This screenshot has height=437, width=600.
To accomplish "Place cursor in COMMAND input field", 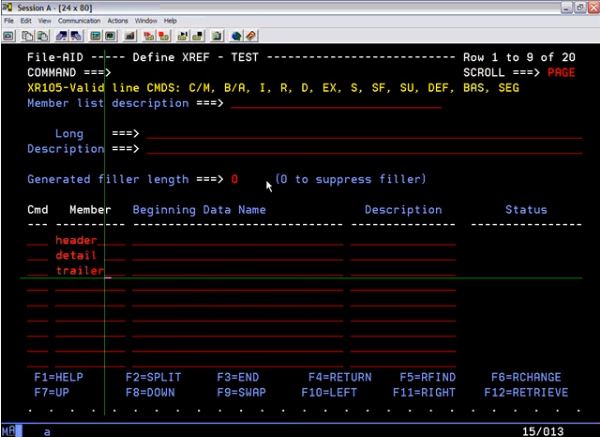I will (x=283, y=72).
